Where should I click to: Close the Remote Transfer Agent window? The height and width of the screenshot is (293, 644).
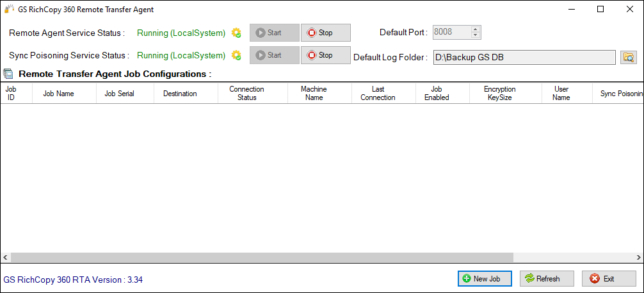(x=629, y=9)
